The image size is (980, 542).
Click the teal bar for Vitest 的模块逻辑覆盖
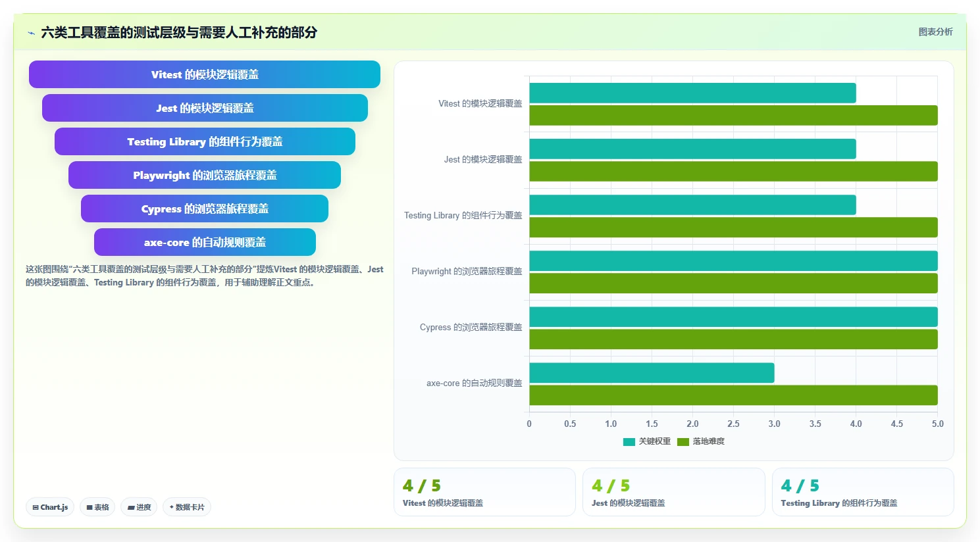click(692, 93)
